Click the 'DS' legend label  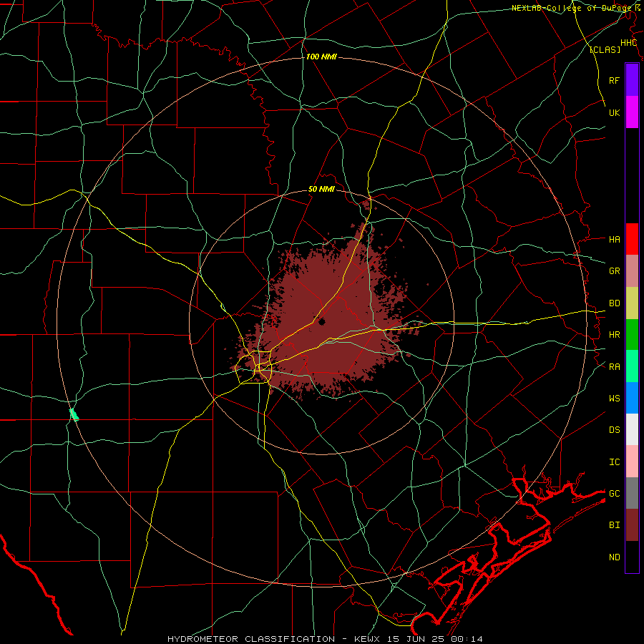[614, 430]
